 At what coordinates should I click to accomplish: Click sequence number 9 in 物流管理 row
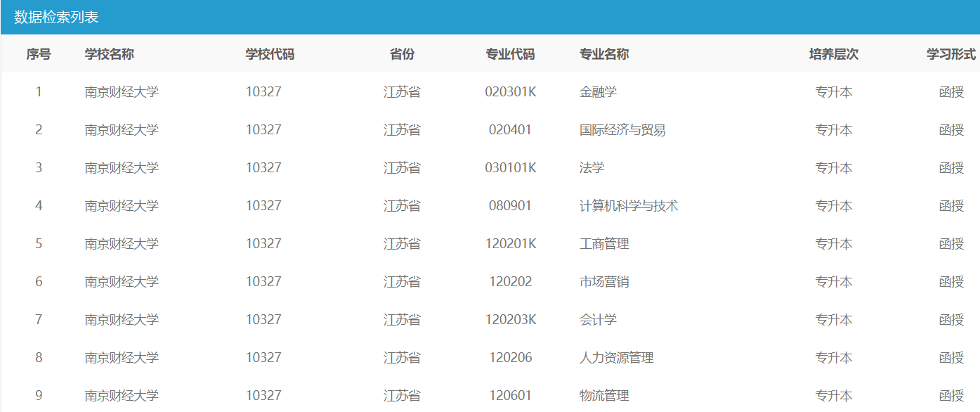39,396
